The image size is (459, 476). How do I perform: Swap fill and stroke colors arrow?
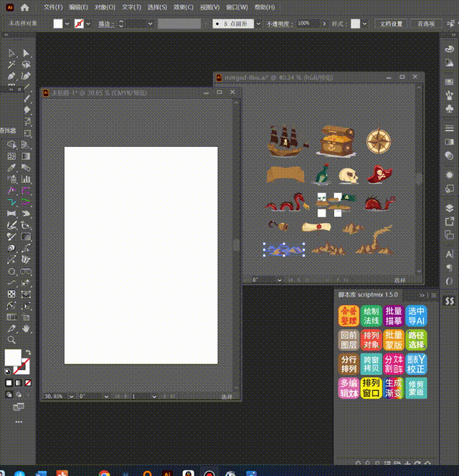coord(28,353)
